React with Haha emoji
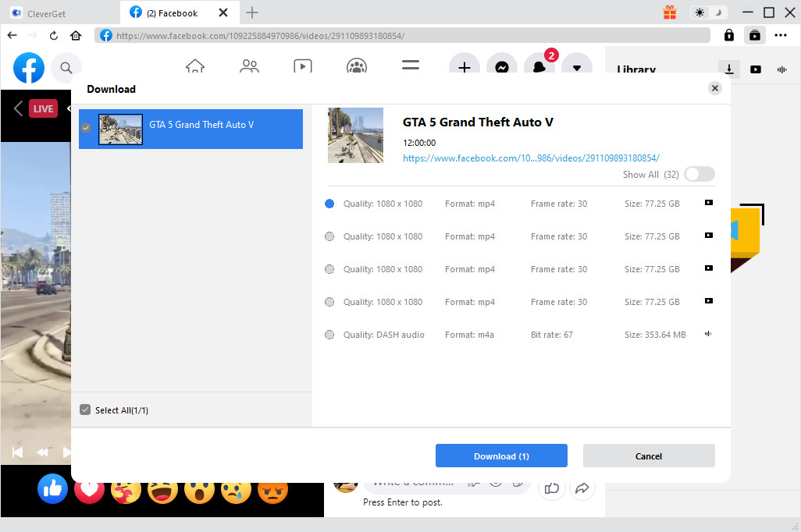This screenshot has height=532, width=801. (162, 491)
